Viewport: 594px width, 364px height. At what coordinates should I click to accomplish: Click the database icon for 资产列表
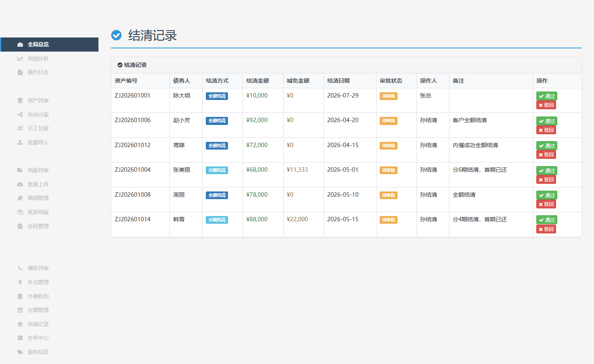(x=20, y=100)
